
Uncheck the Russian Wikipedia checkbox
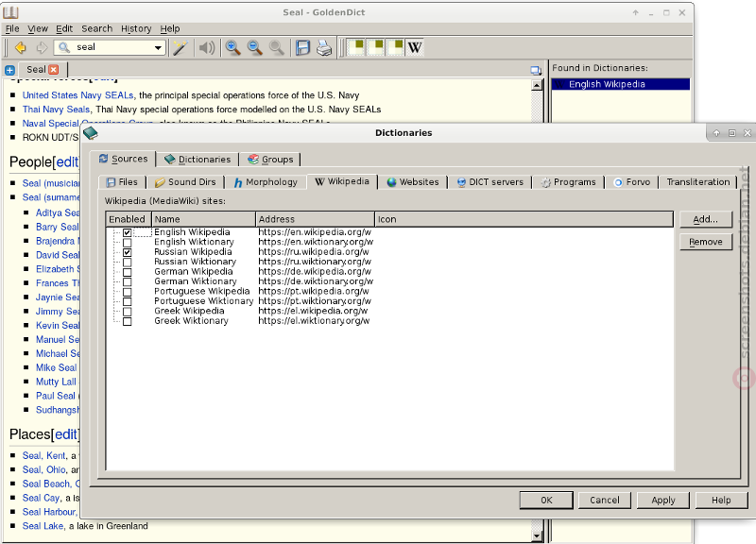[128, 252]
